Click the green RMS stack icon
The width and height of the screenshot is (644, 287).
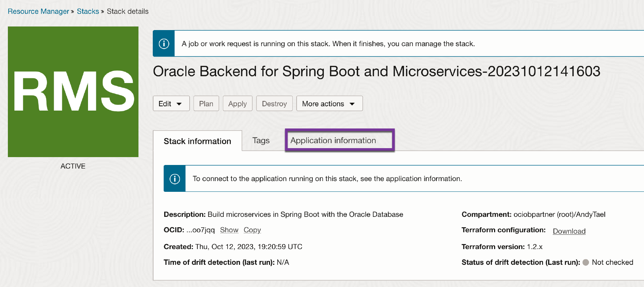(x=73, y=92)
